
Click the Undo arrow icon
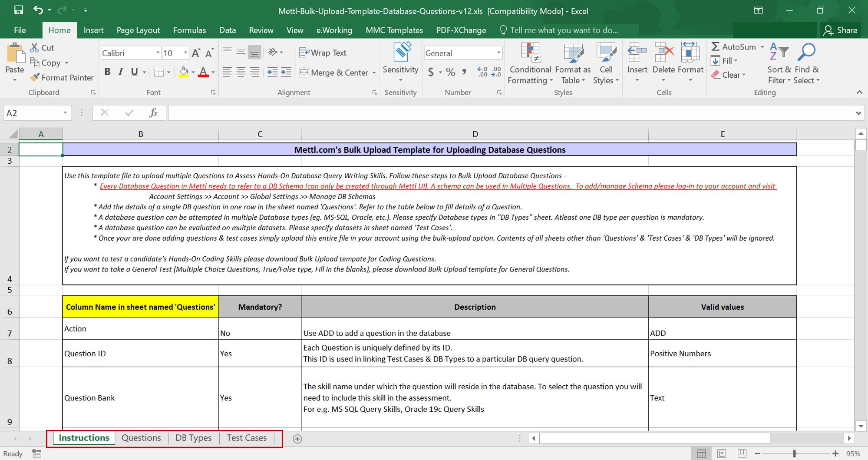click(x=38, y=10)
